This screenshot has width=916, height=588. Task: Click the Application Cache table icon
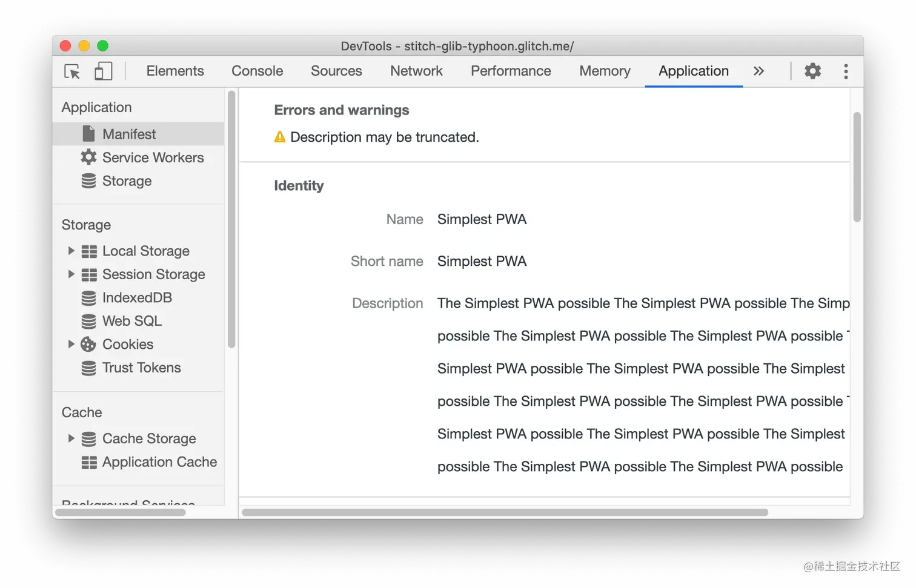click(89, 463)
